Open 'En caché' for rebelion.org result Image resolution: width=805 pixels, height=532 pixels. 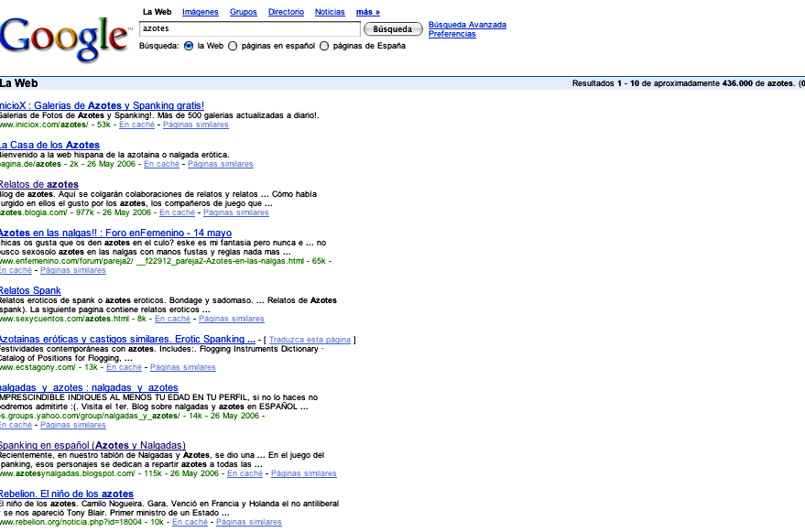tap(190, 522)
